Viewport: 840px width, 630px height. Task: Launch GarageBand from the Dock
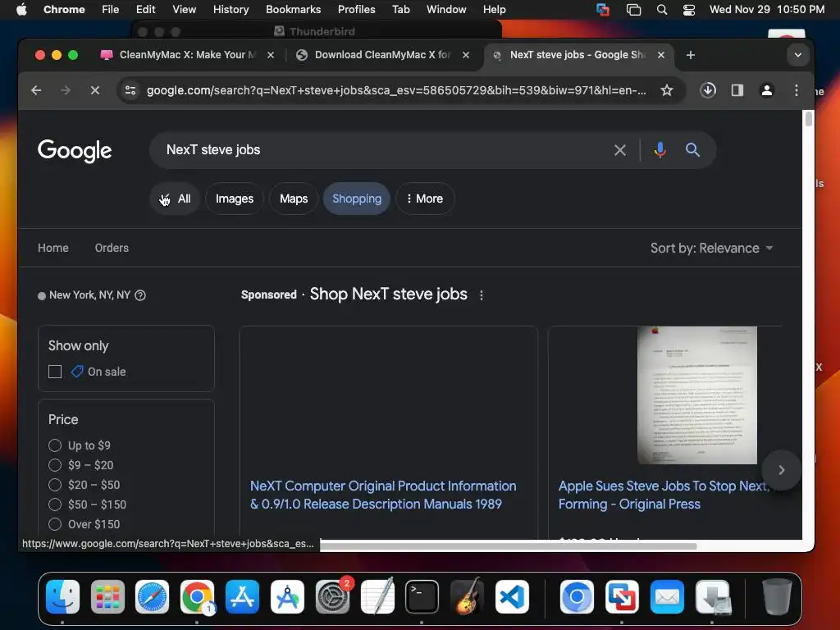[467, 596]
